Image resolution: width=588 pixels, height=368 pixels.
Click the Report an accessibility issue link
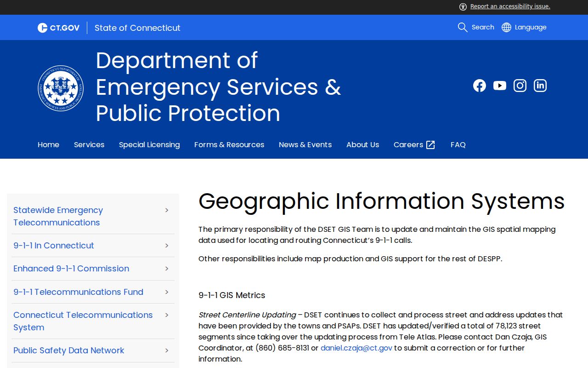point(510,6)
